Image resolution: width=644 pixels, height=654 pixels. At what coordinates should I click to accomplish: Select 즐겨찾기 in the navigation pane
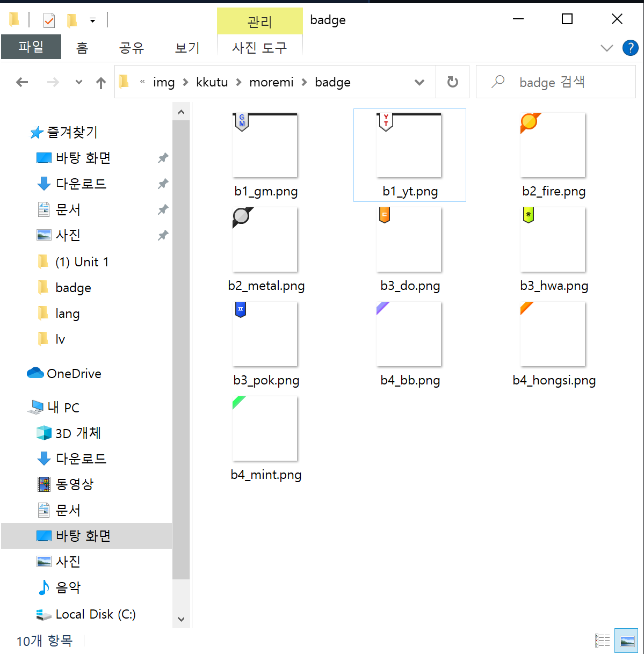(x=64, y=132)
